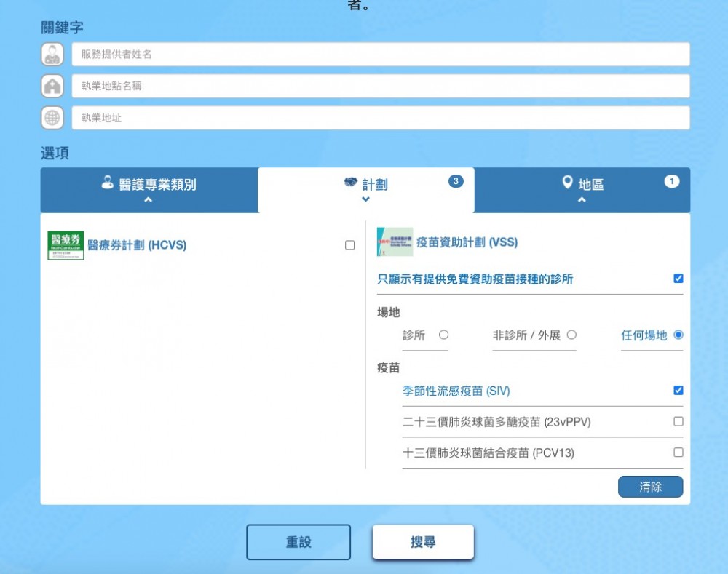Click the globe icon beside practice address field

click(52, 118)
